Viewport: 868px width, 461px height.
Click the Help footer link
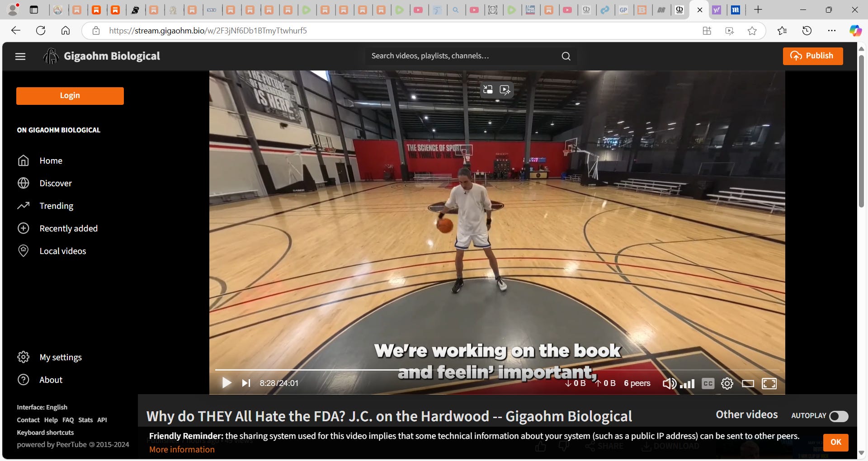tap(51, 420)
